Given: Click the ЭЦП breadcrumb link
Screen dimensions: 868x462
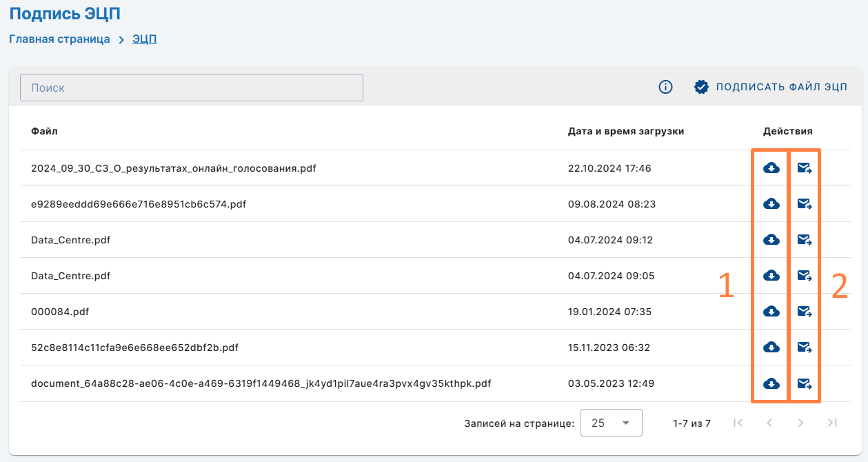Looking at the screenshot, I should (144, 39).
